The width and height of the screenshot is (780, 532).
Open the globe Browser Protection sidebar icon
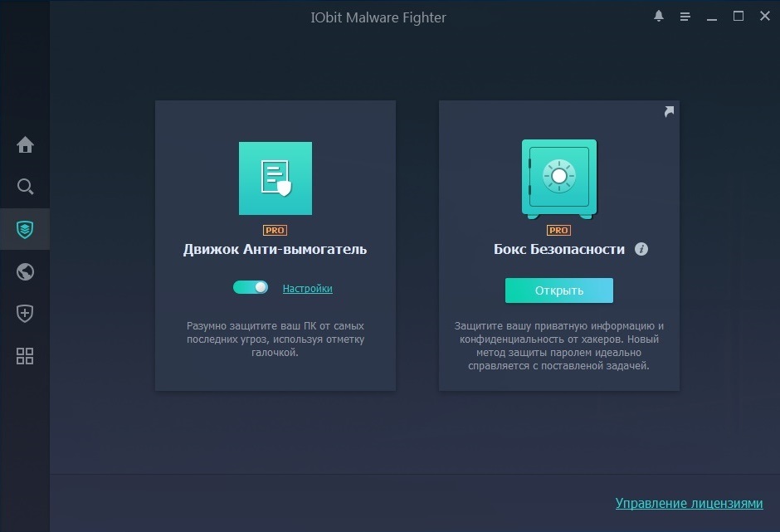[x=25, y=272]
